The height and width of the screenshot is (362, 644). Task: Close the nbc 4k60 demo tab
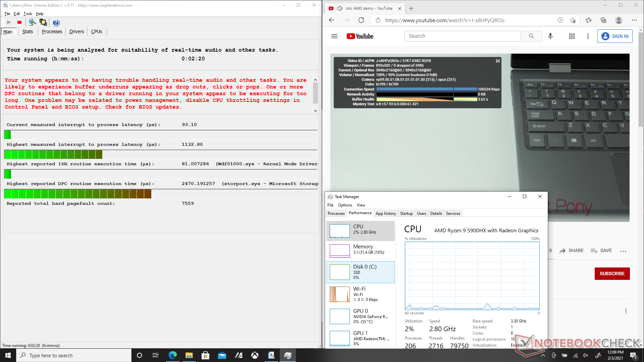[x=399, y=8]
